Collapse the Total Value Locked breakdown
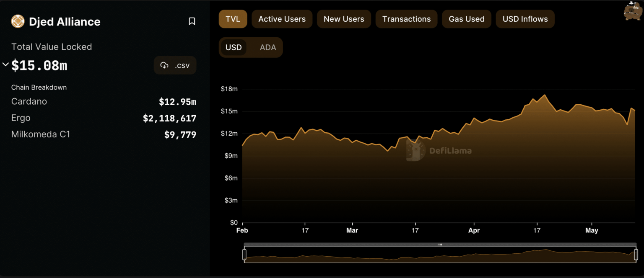 5,64
